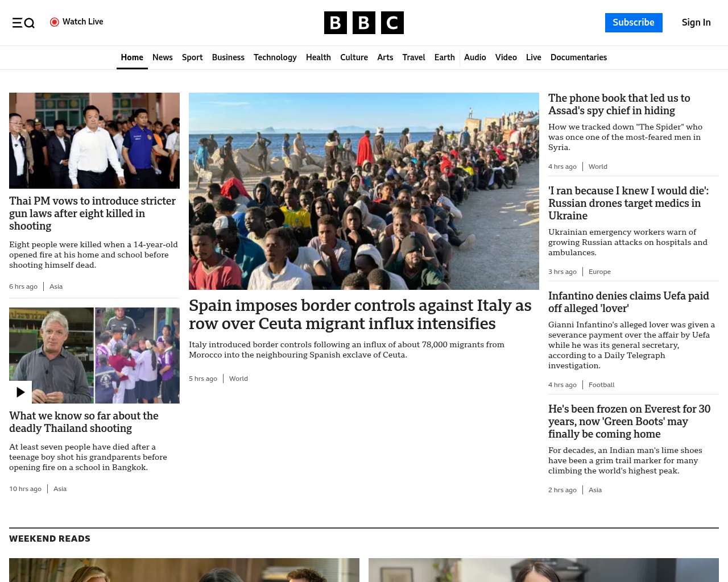
Task: Click the 'How we tracked down The Spider' summary
Action: click(x=625, y=137)
